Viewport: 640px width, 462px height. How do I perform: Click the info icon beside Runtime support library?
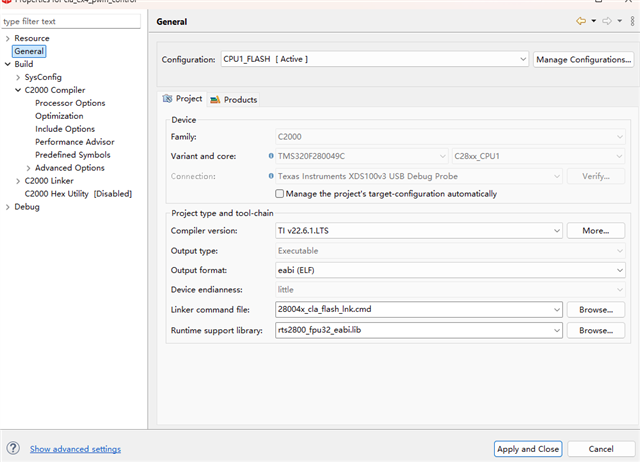tap(271, 329)
